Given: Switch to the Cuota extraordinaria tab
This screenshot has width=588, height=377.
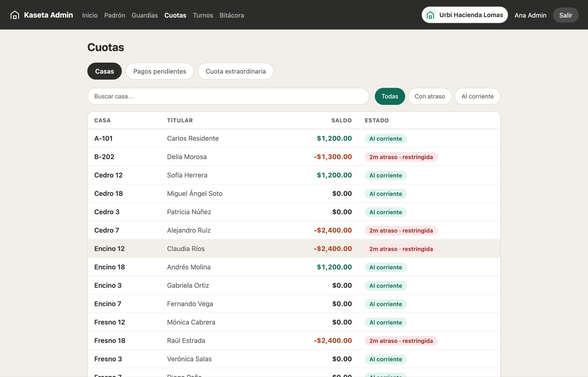Looking at the screenshot, I should [236, 71].
